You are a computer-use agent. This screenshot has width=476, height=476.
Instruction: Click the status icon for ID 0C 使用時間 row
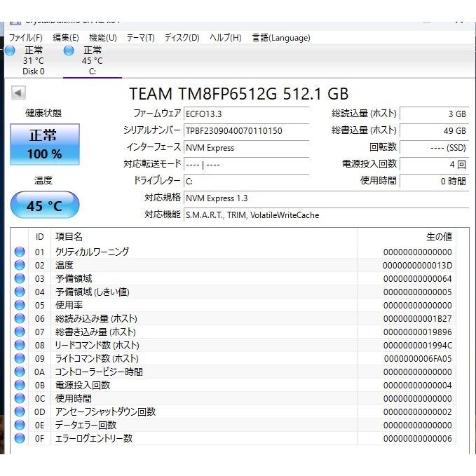pos(20,398)
